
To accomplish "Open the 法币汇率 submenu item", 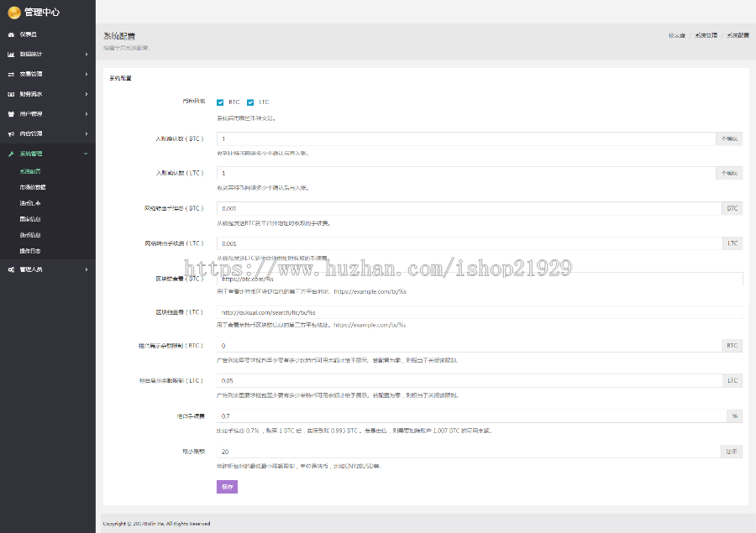I will [x=30, y=203].
